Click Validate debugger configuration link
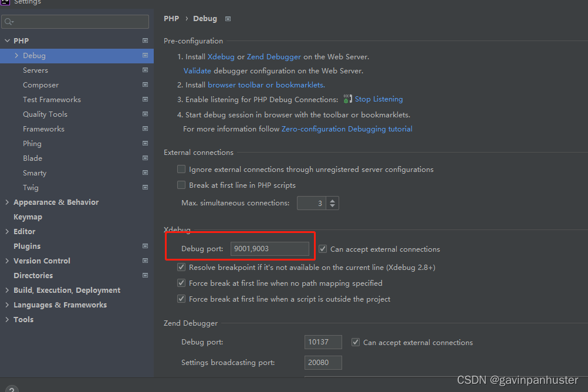Image resolution: width=588 pixels, height=392 pixels. pyautogui.click(x=197, y=70)
